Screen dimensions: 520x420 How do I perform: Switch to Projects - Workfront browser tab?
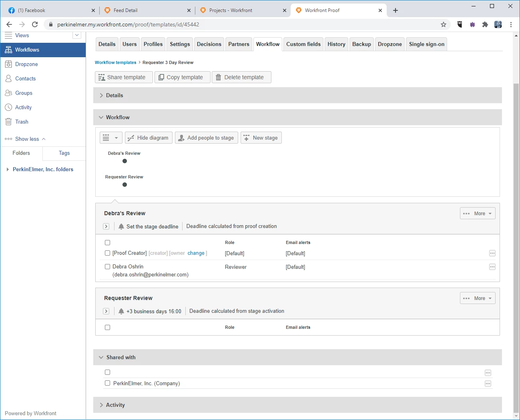pyautogui.click(x=243, y=10)
